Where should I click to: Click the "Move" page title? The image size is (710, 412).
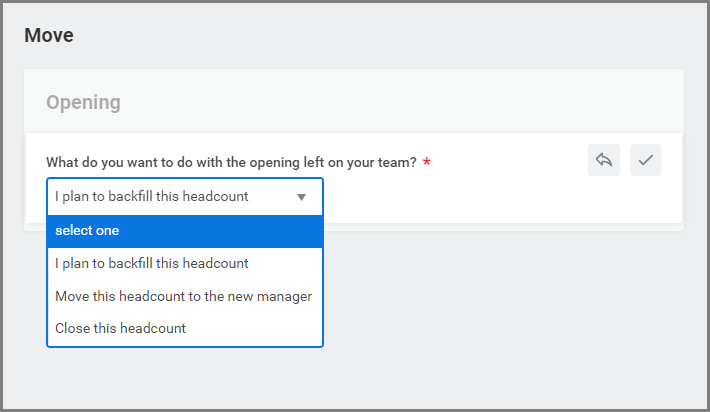[49, 36]
